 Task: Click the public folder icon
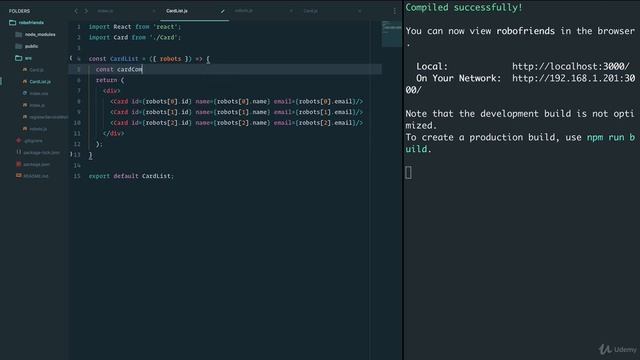point(18,46)
